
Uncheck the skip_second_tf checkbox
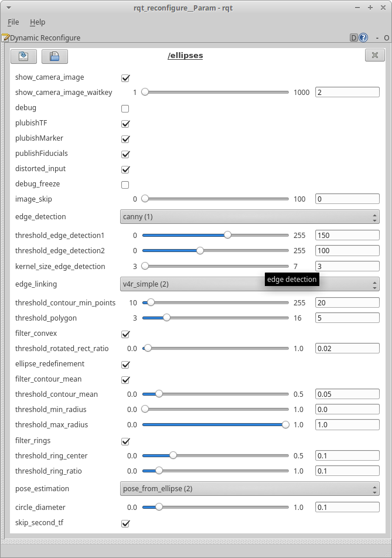coord(125,523)
